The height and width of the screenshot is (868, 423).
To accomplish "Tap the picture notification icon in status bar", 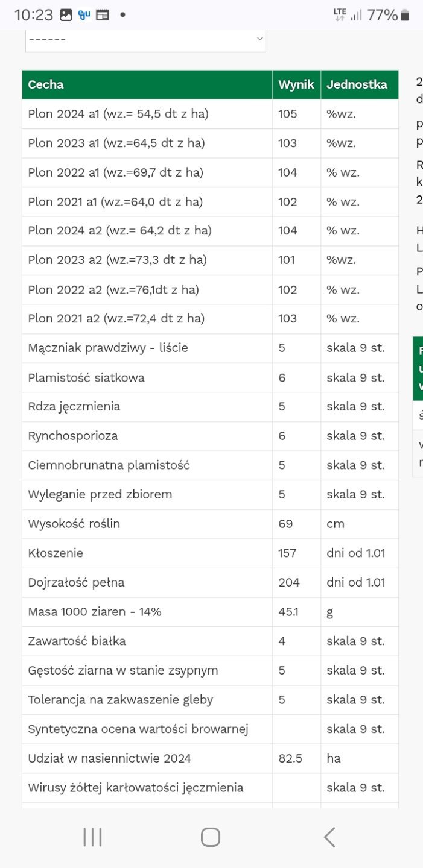I will 66,15.
